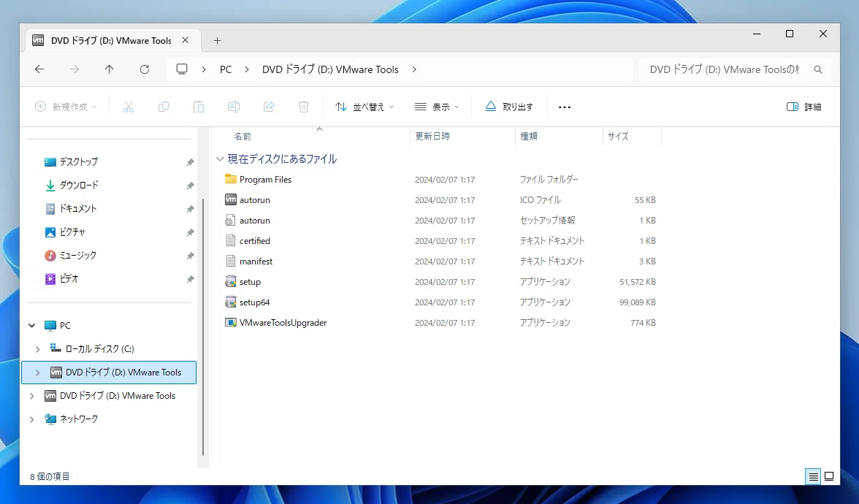Switch to details list view icon
859x504 pixels.
tap(813, 476)
